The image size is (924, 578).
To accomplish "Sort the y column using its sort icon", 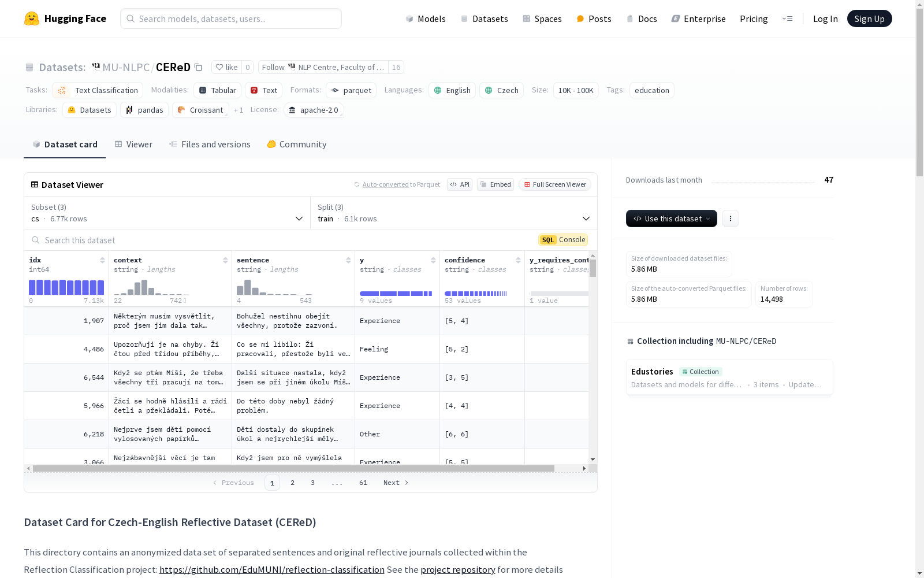I will [x=433, y=260].
